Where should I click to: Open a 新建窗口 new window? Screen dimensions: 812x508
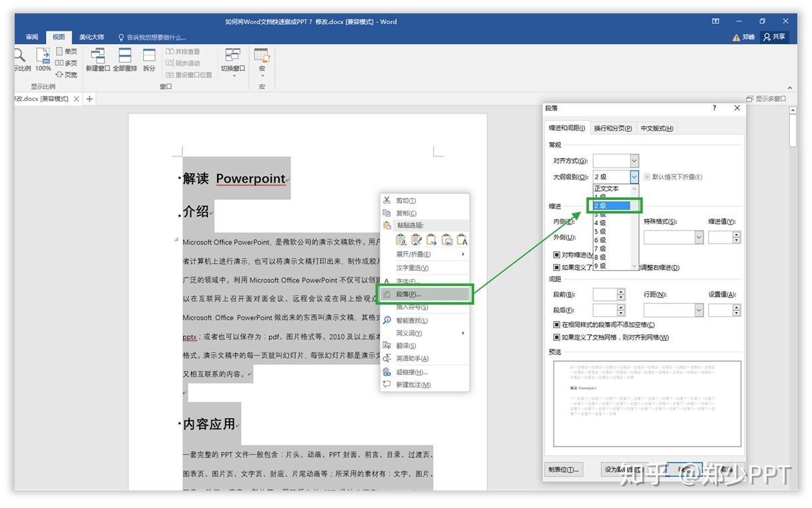97,59
